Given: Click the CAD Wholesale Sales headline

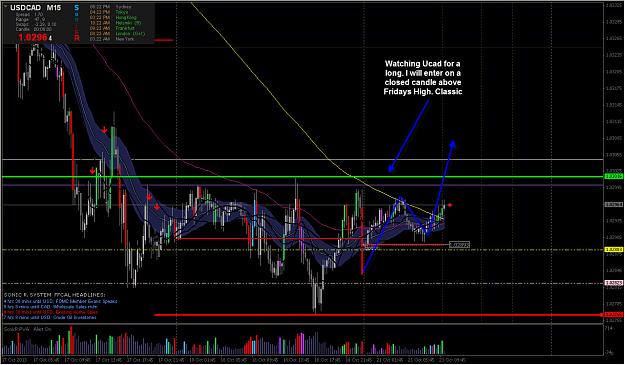Looking at the screenshot, I should (x=50, y=307).
